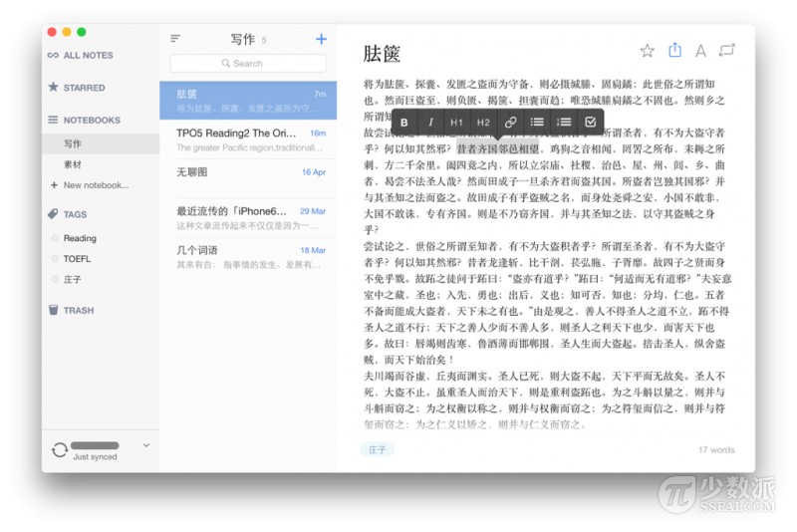Collapse the NOTEBOOKS section
The height and width of the screenshot is (532, 797).
pos(92,120)
